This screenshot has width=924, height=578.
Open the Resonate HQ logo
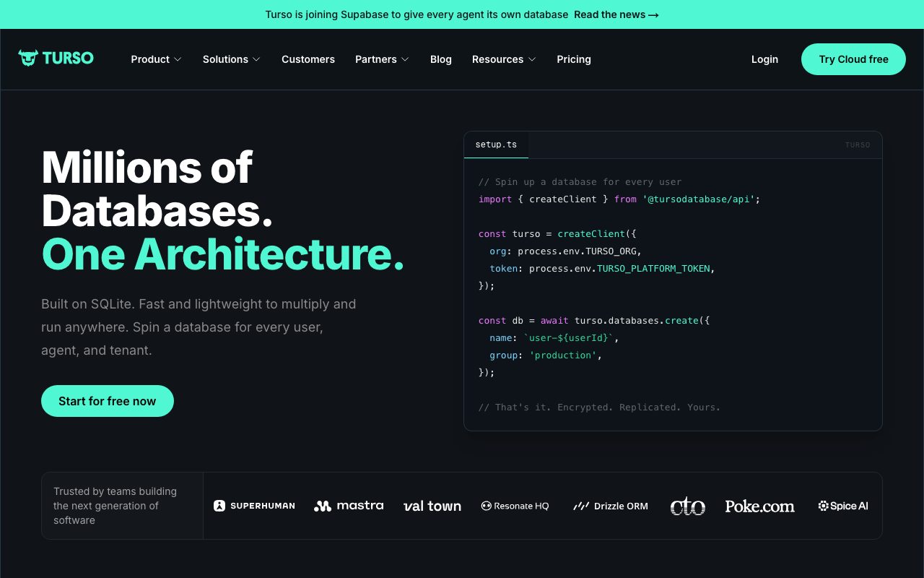tap(515, 506)
